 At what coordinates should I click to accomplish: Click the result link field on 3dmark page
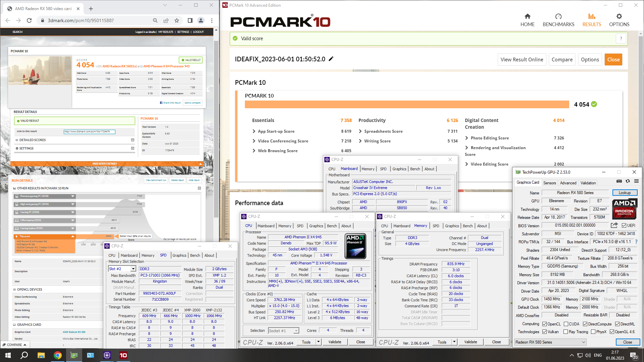point(89,132)
